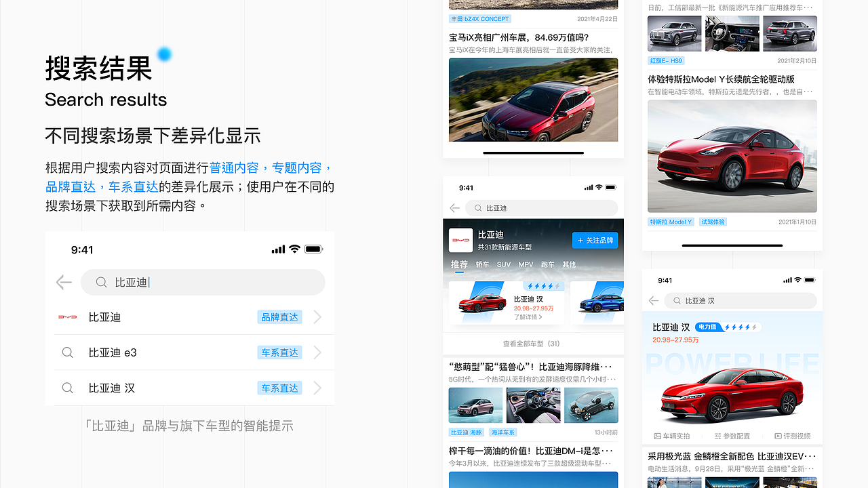Click the BYD logo in the 比亚迪 suggestion row

point(67,317)
